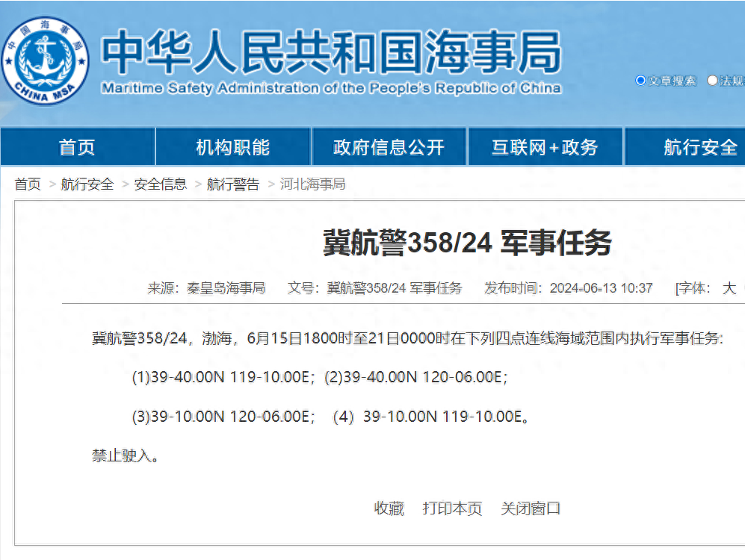Open the 互联网+政务 navigation tab
The height and width of the screenshot is (560, 745).
click(x=545, y=147)
